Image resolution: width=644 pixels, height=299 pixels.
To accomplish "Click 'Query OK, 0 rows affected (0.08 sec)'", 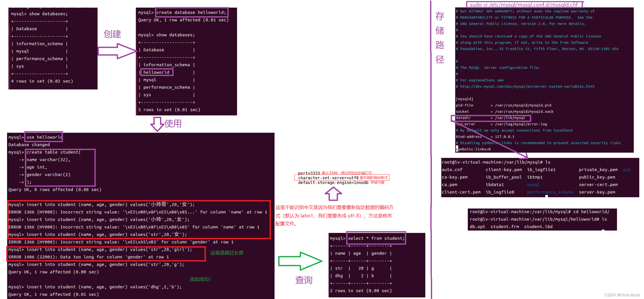I will [55, 190].
